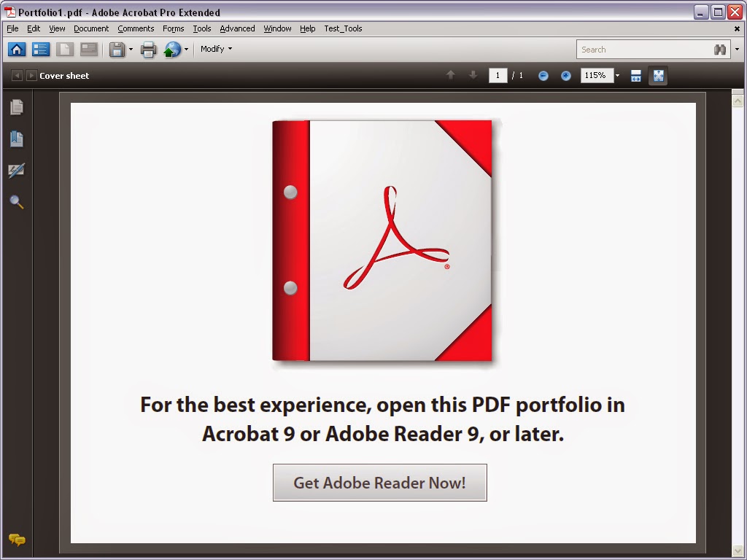Open the Pages panel icon
Image resolution: width=747 pixels, height=560 pixels.
17,107
